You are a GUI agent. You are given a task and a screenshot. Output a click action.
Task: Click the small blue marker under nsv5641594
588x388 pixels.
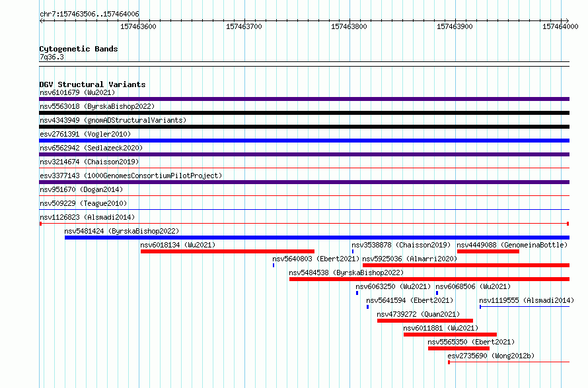click(367, 307)
